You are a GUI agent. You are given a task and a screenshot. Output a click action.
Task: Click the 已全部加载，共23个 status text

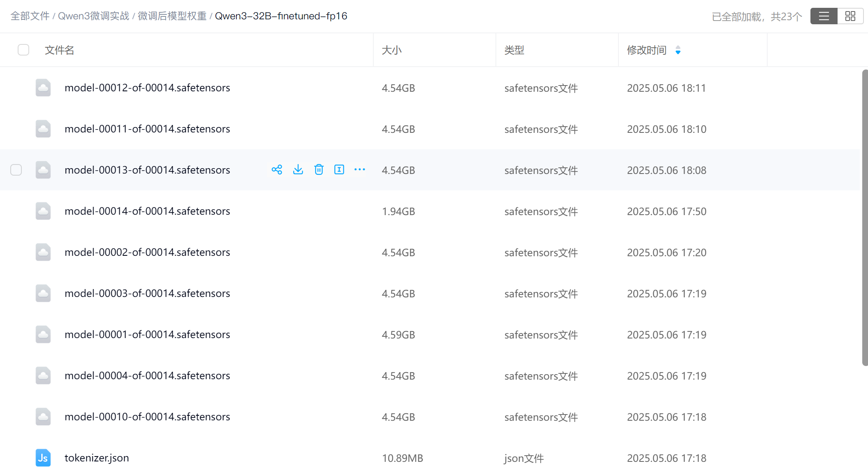tap(757, 16)
